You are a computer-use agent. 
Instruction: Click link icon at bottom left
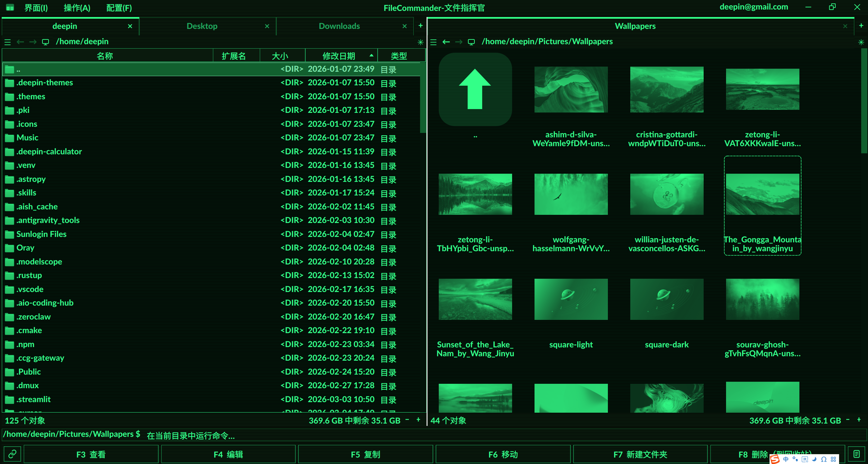(12, 454)
